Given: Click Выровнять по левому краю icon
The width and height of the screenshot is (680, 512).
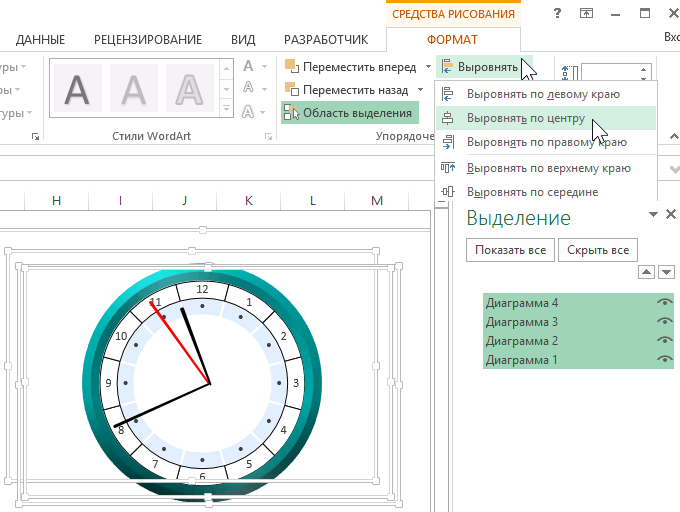Looking at the screenshot, I should tap(447, 94).
